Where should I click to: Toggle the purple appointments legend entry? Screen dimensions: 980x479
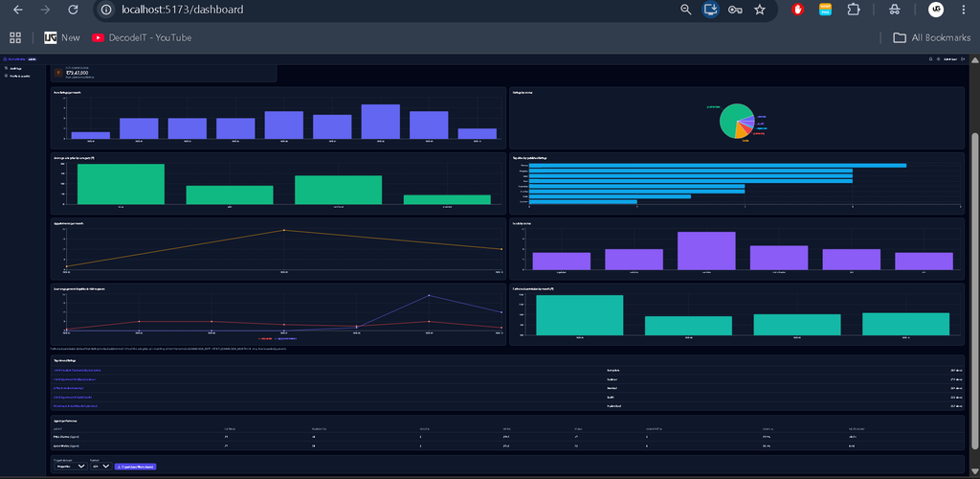pos(285,339)
